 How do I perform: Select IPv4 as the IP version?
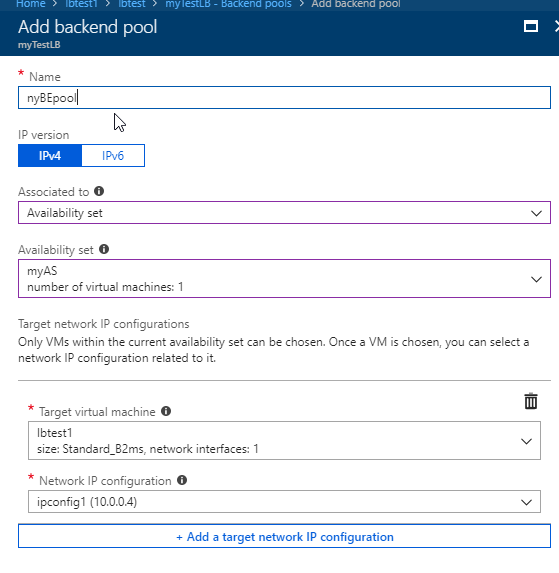coord(50,156)
